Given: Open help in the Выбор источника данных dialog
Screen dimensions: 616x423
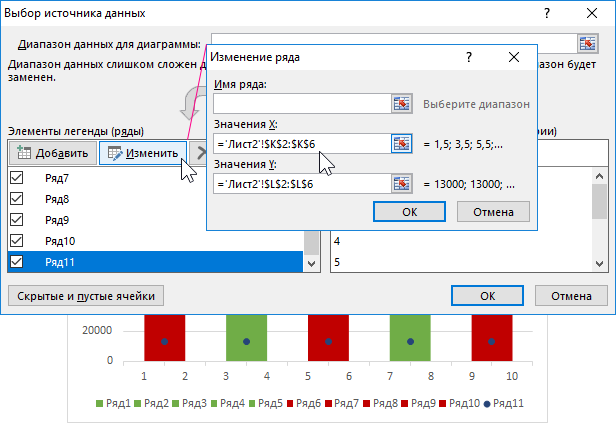Looking at the screenshot, I should (x=547, y=13).
